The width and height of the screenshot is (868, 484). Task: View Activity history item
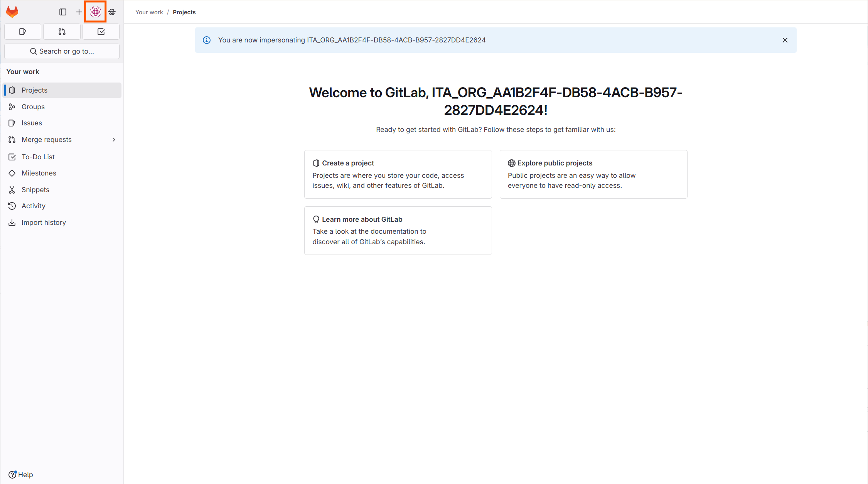(34, 206)
